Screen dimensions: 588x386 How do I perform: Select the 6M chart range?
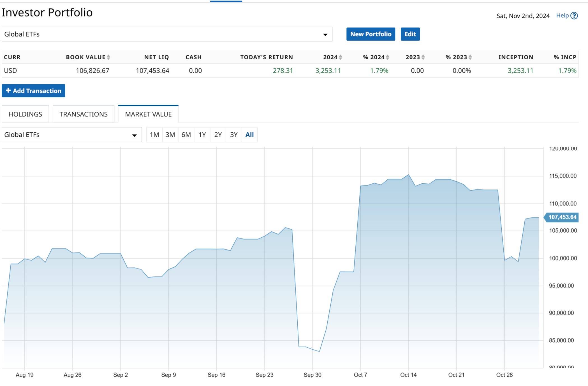click(x=186, y=135)
